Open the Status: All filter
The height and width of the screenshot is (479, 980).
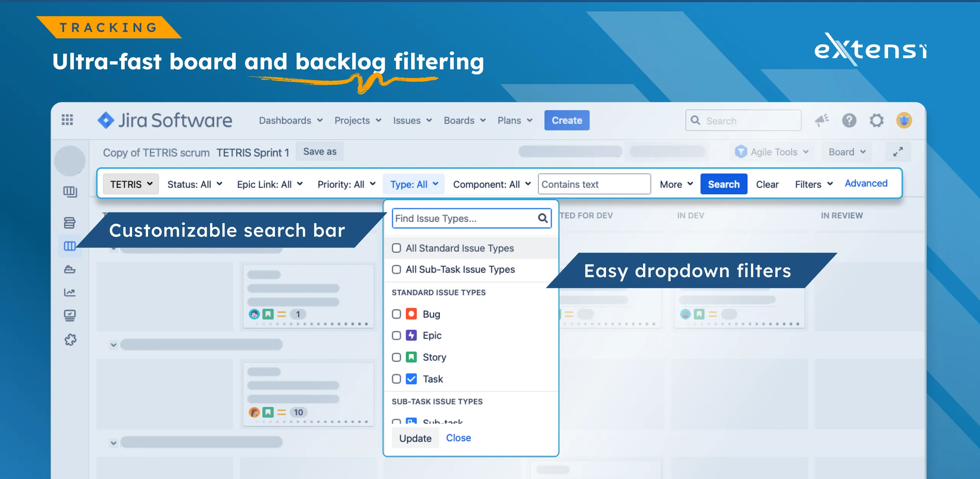(195, 184)
